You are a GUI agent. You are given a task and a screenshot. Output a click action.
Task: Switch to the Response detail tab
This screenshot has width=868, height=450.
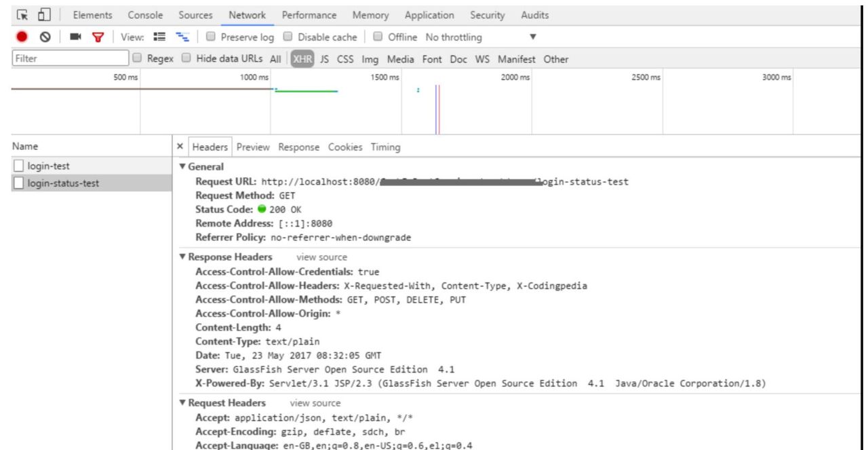point(298,147)
